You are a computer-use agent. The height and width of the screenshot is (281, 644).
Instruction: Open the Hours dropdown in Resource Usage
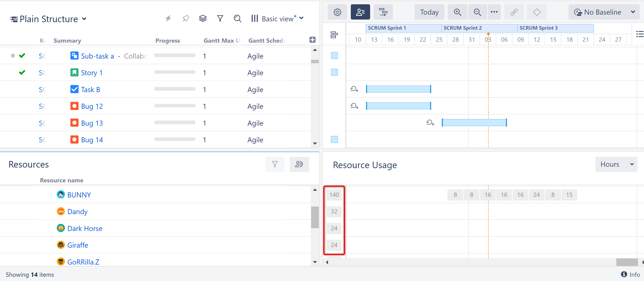(x=616, y=164)
